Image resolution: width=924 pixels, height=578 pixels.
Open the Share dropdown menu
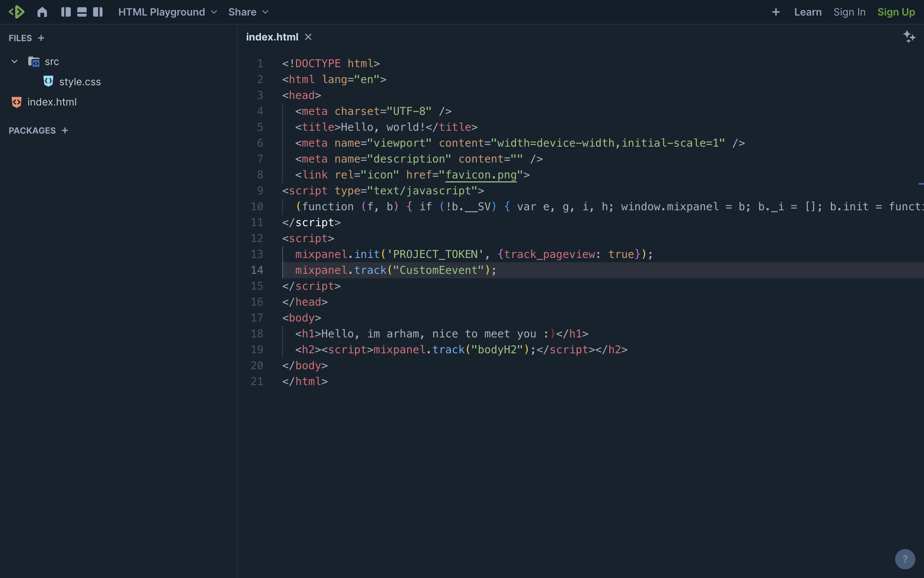click(248, 12)
